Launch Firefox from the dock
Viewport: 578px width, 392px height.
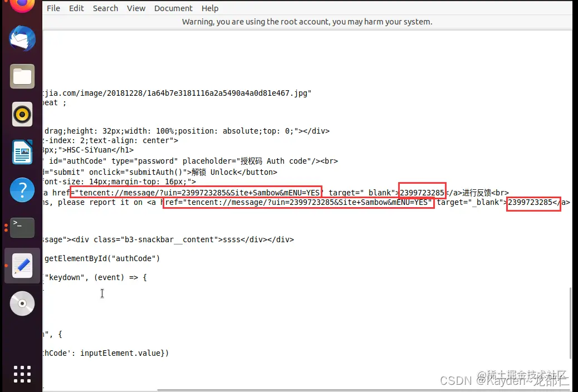[x=22, y=4]
